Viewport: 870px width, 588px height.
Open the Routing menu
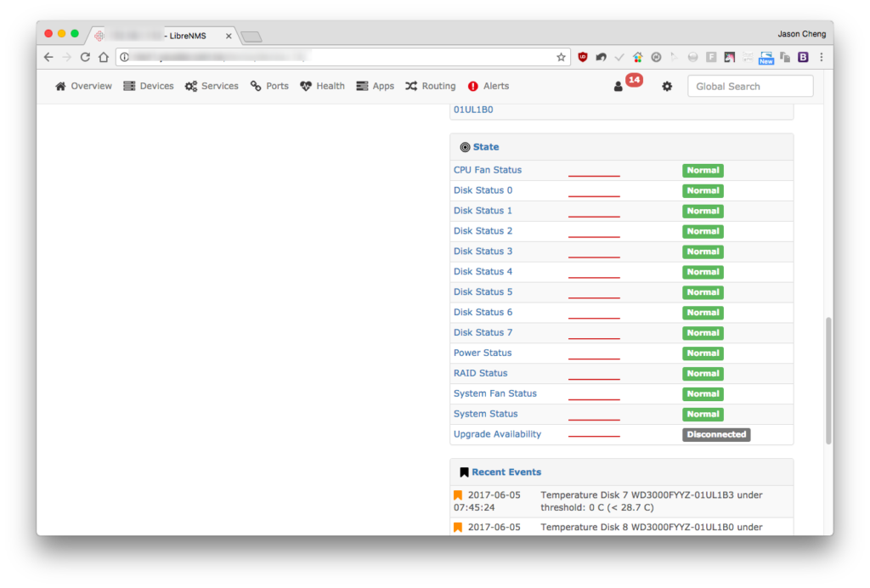(x=431, y=86)
